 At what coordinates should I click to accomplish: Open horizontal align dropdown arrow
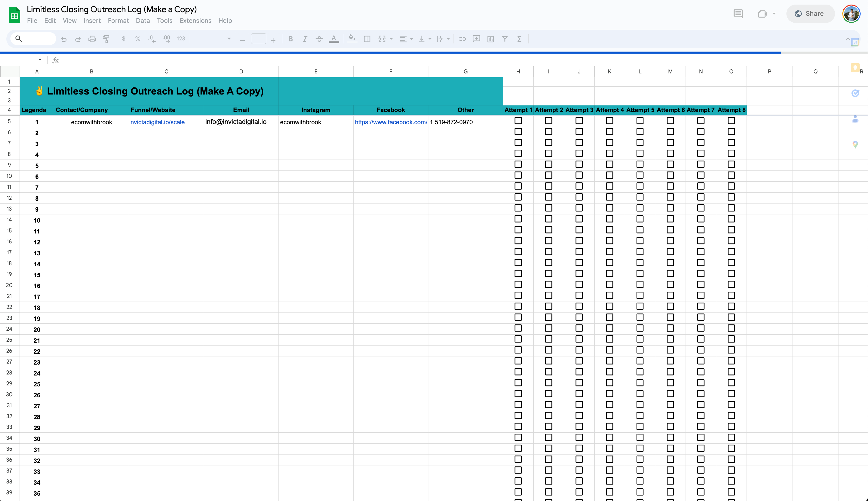411,39
